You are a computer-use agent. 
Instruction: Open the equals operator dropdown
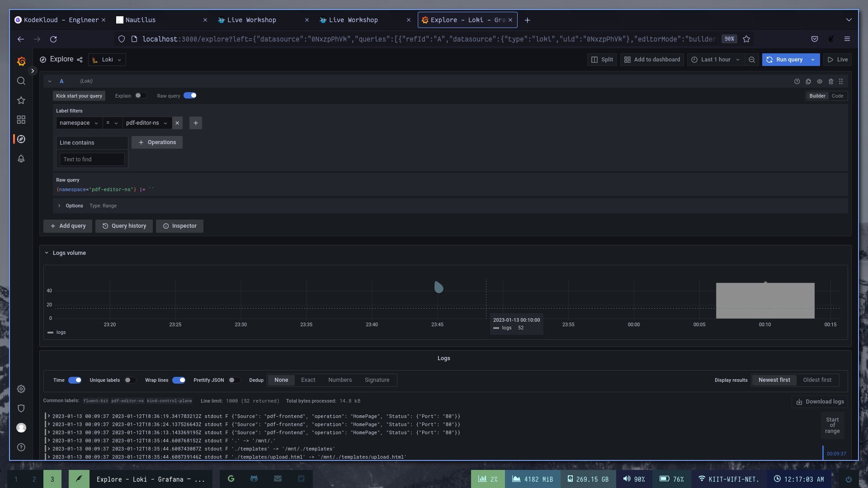112,123
